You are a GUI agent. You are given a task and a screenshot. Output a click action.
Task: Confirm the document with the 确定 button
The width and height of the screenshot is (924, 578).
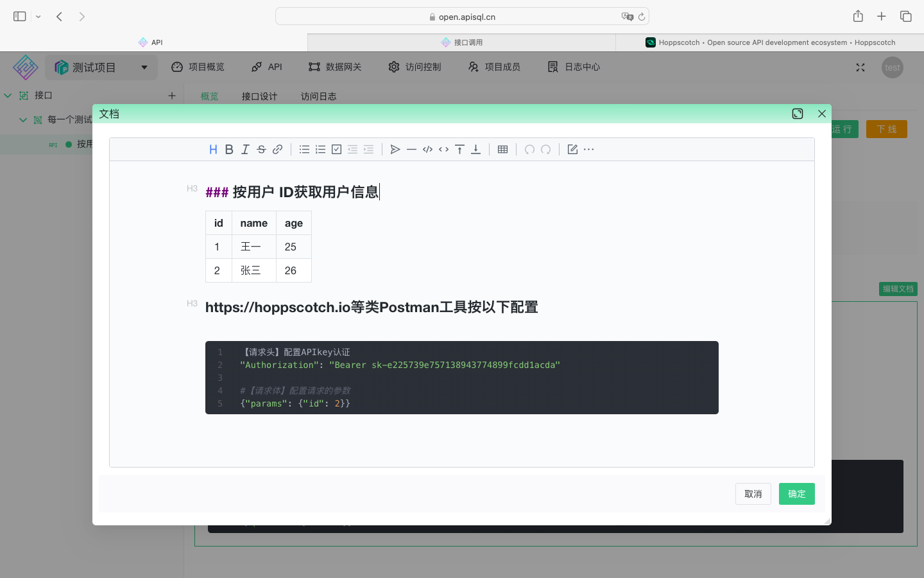tap(796, 494)
